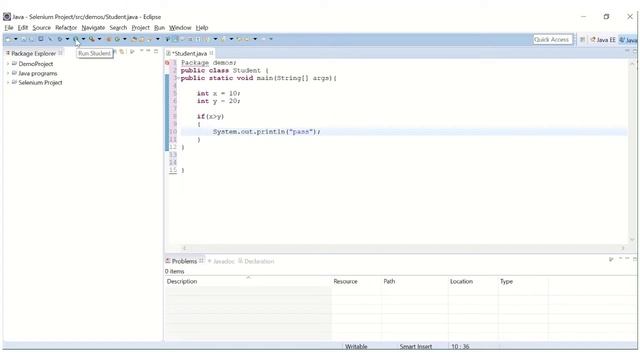Click the editor vertical scrollbar down arrow

coord(632,240)
